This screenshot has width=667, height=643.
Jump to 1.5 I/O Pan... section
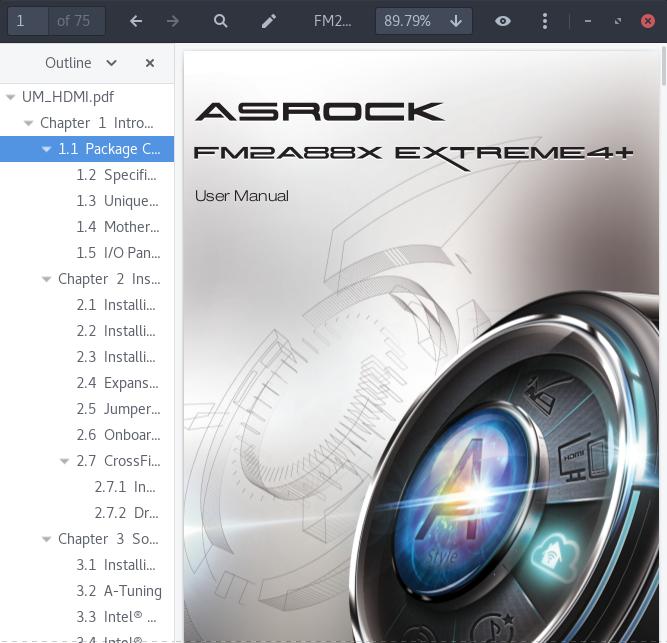tap(118, 253)
